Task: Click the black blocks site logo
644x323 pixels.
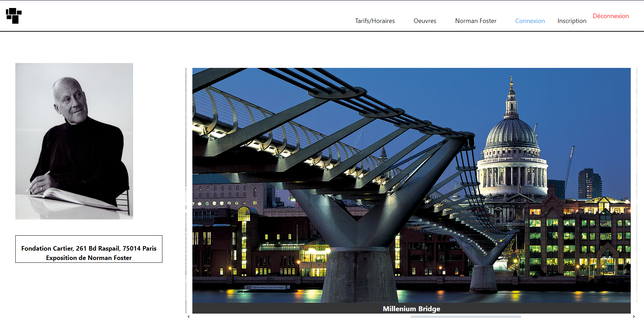Action: pyautogui.click(x=14, y=16)
